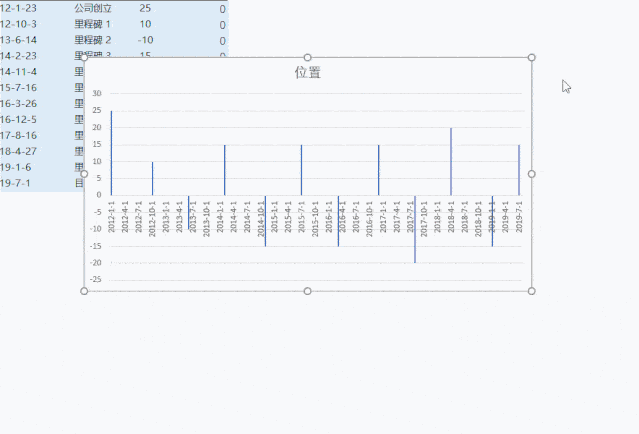639x434 pixels.
Task: Select cell with date 13-6-14
Action: 18,40
